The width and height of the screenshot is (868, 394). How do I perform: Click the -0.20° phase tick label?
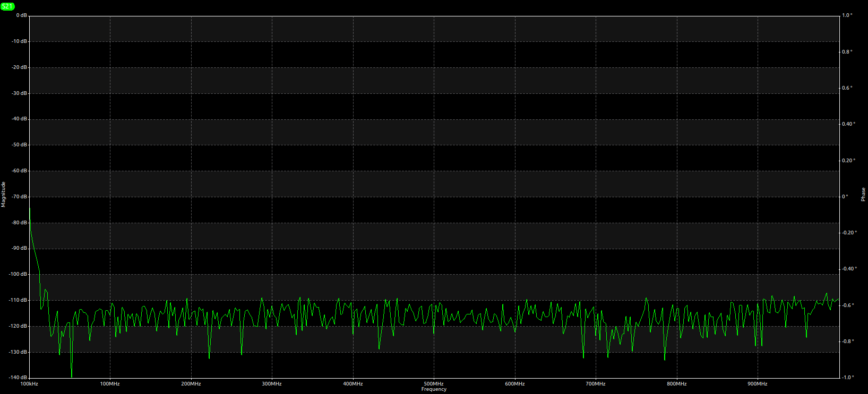click(849, 233)
